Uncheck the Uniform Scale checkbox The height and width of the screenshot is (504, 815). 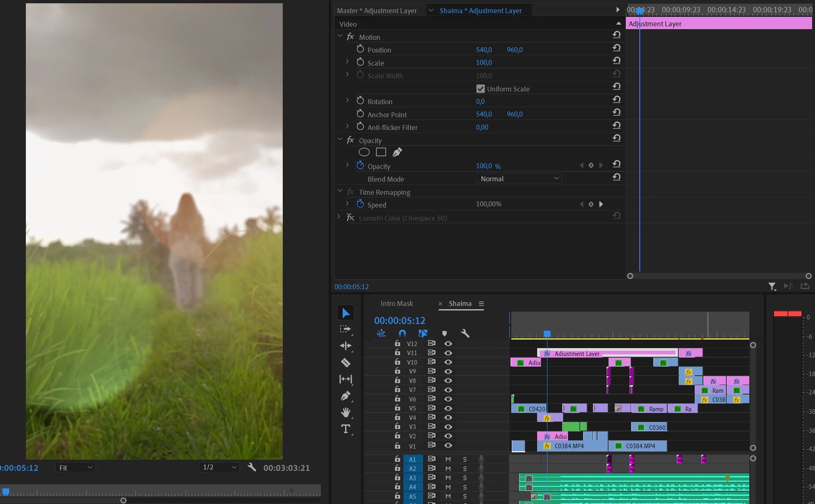(481, 89)
